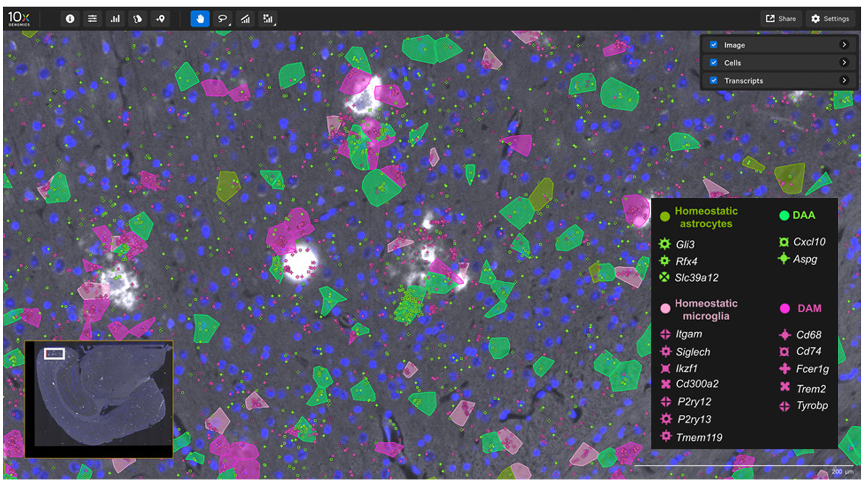This screenshot has width=868, height=485.
Task: Open the Settings menu
Action: pos(830,18)
